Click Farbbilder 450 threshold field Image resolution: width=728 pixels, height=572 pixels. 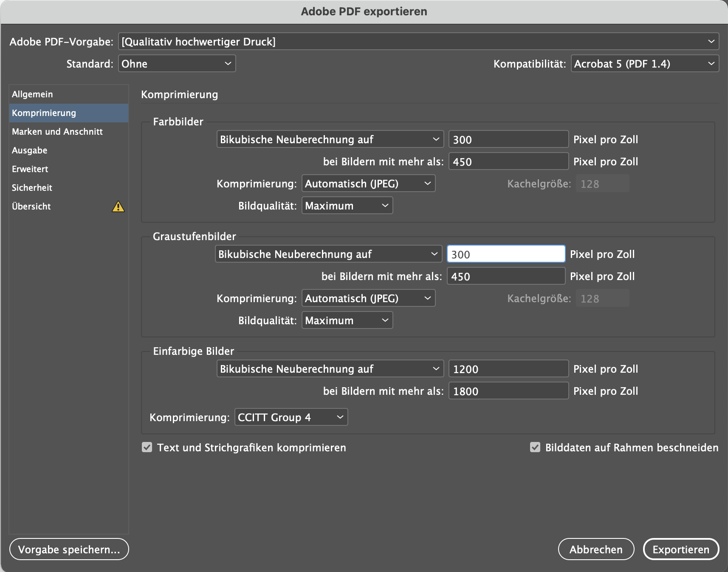[508, 161]
